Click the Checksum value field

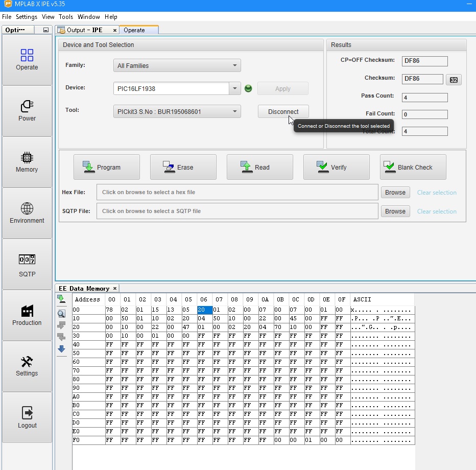(x=422, y=79)
